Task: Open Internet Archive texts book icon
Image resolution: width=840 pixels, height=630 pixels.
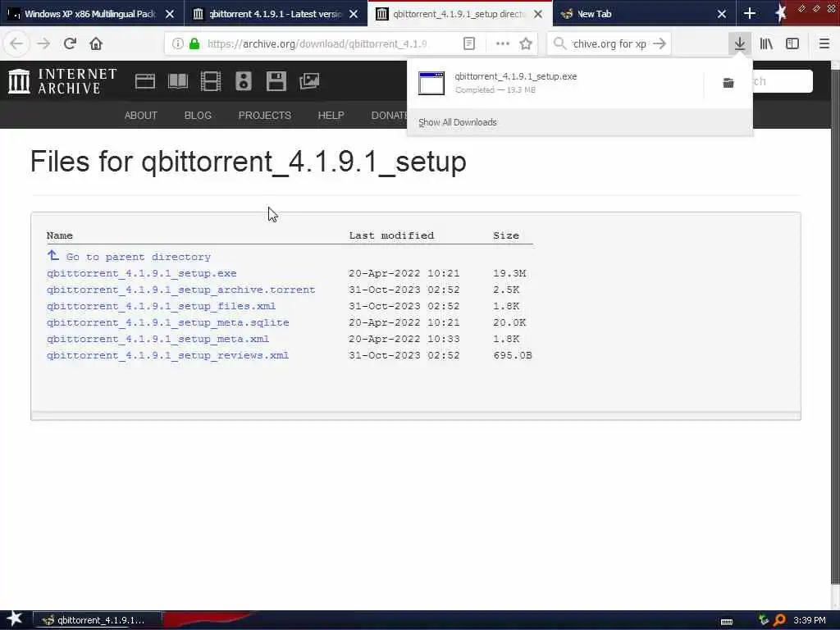Action: (x=178, y=81)
